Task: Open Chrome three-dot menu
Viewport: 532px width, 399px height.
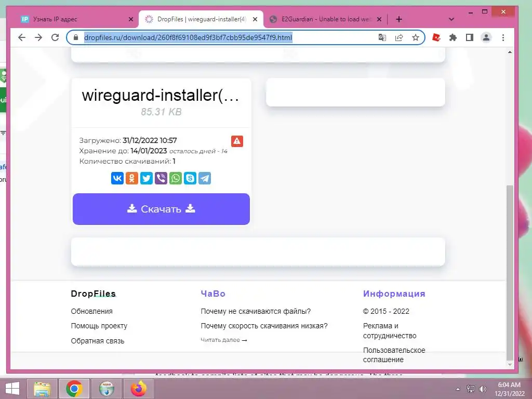Action: (x=503, y=37)
